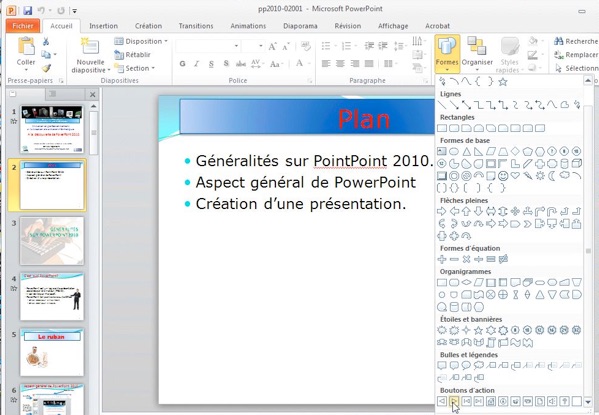This screenshot has width=599, height=415.
Task: Select the quad arrow under Flèches pleines
Action: [x=515, y=211]
